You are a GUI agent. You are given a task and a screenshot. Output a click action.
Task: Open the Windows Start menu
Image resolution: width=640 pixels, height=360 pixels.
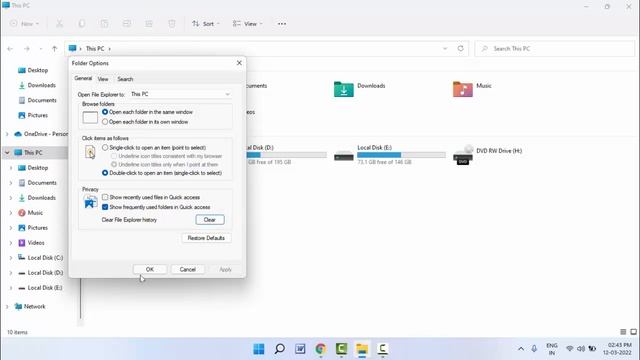[x=259, y=349]
